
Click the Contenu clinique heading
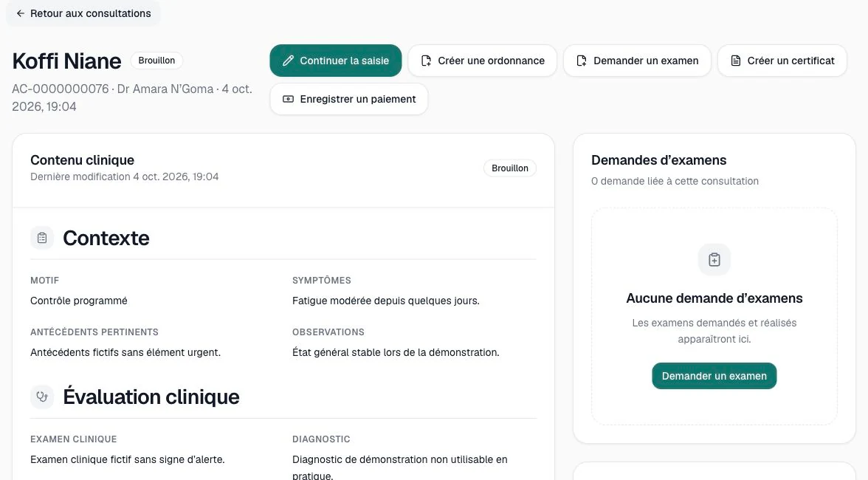(x=82, y=160)
